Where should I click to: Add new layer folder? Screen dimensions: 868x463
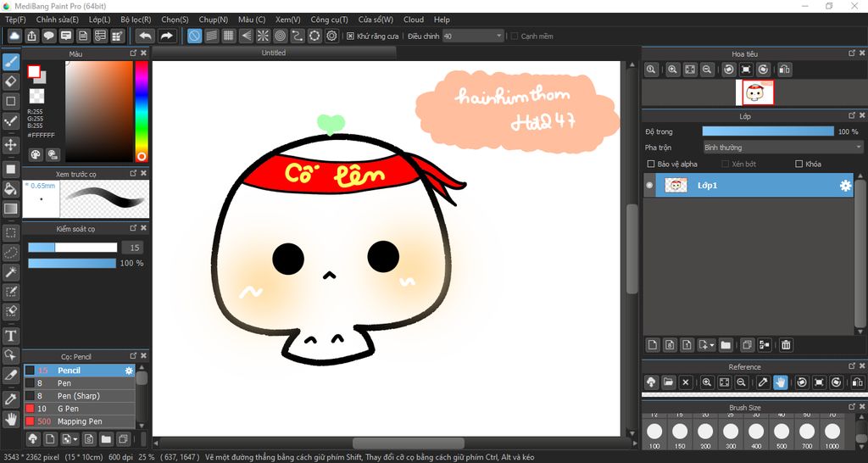[x=726, y=345]
